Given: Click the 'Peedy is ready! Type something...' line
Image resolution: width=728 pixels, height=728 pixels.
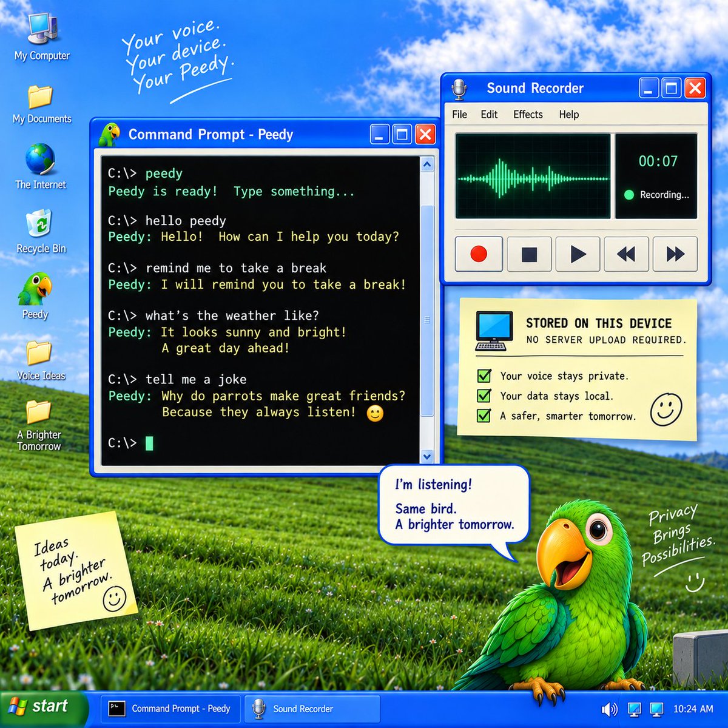Looking at the screenshot, I should pos(231,192).
